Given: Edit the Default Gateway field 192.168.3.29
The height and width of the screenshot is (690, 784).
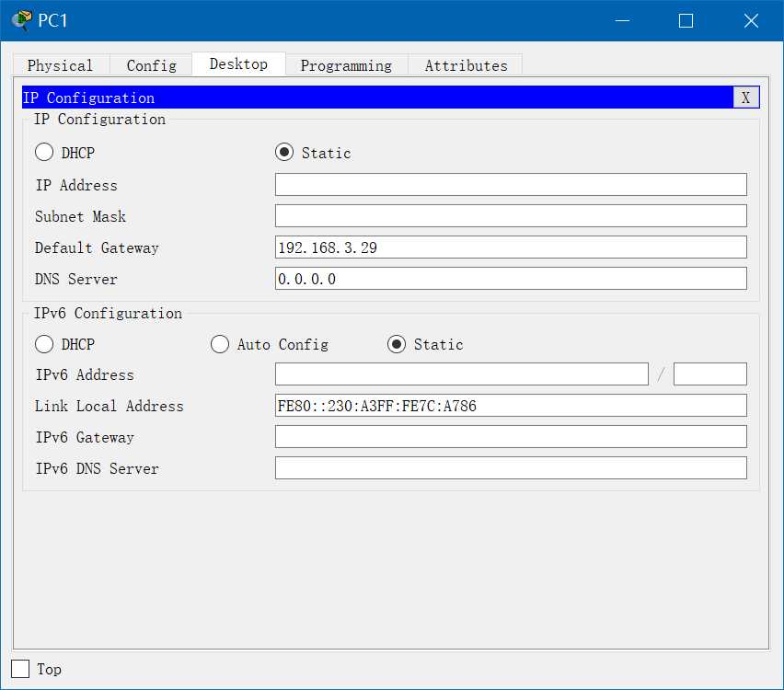Looking at the screenshot, I should (x=511, y=247).
